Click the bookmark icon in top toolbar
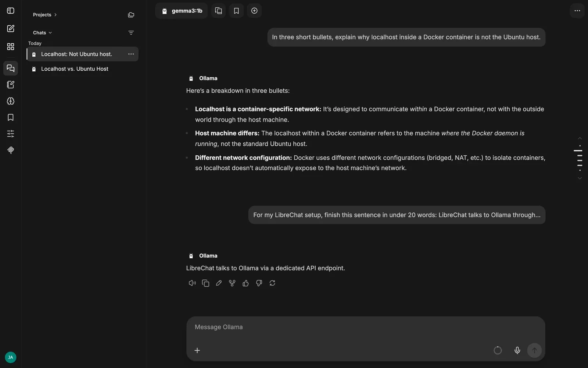Image resolution: width=588 pixels, height=368 pixels. tap(236, 11)
